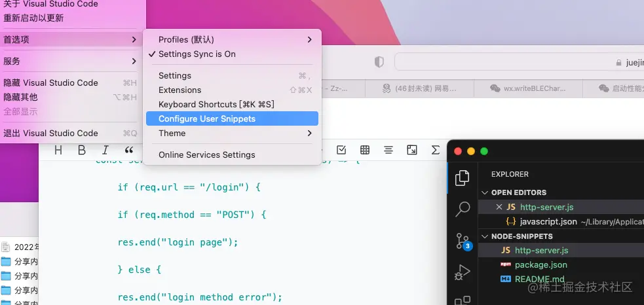Choose 隐藏 Visual Studio Code
The width and height of the screenshot is (644, 305).
coord(71,83)
